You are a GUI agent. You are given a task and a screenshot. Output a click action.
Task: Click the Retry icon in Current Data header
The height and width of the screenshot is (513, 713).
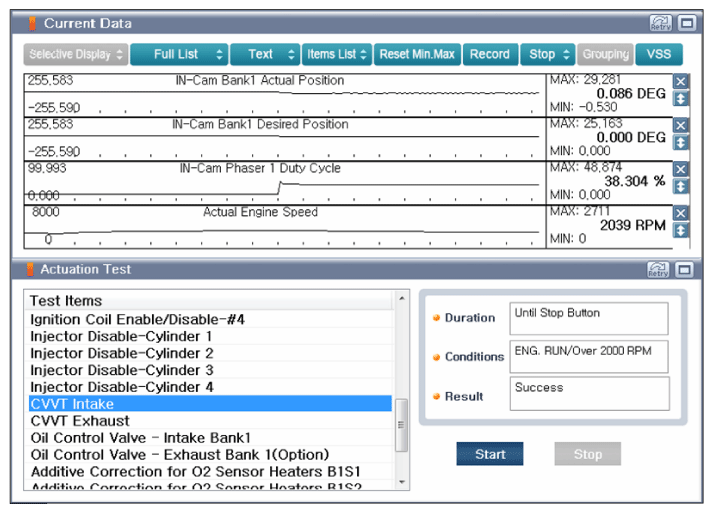(x=660, y=23)
